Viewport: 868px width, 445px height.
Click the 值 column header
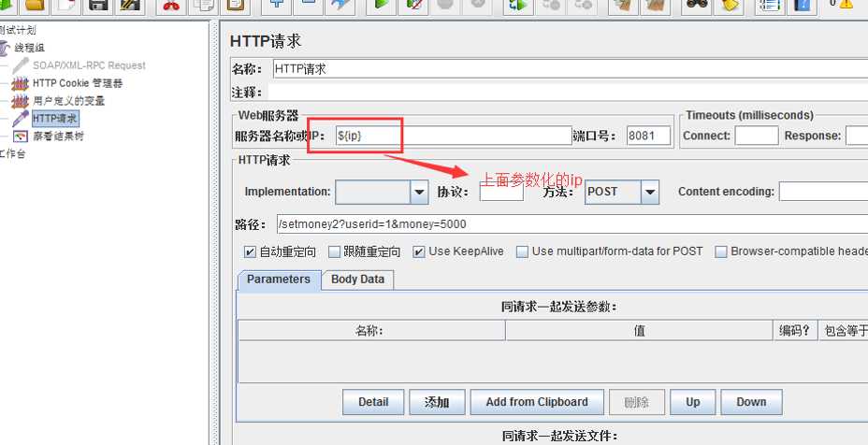(x=640, y=330)
